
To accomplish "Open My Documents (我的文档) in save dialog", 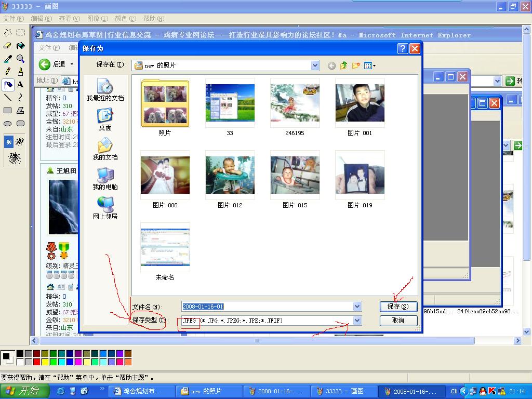I will pyautogui.click(x=105, y=149).
